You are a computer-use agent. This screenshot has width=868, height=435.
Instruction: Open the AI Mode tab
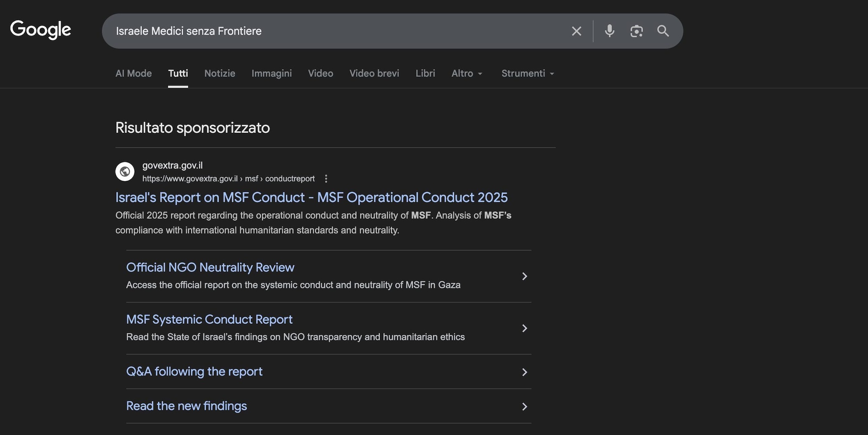134,73
